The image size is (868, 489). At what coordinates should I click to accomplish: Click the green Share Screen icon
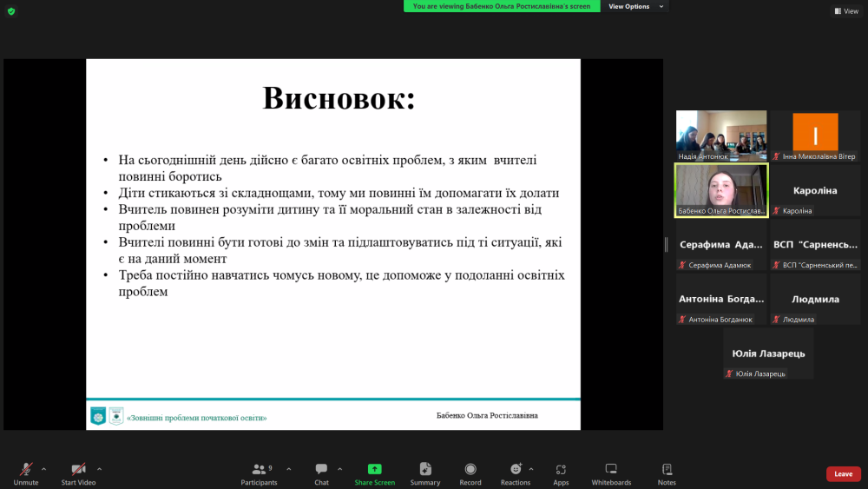coord(374,470)
